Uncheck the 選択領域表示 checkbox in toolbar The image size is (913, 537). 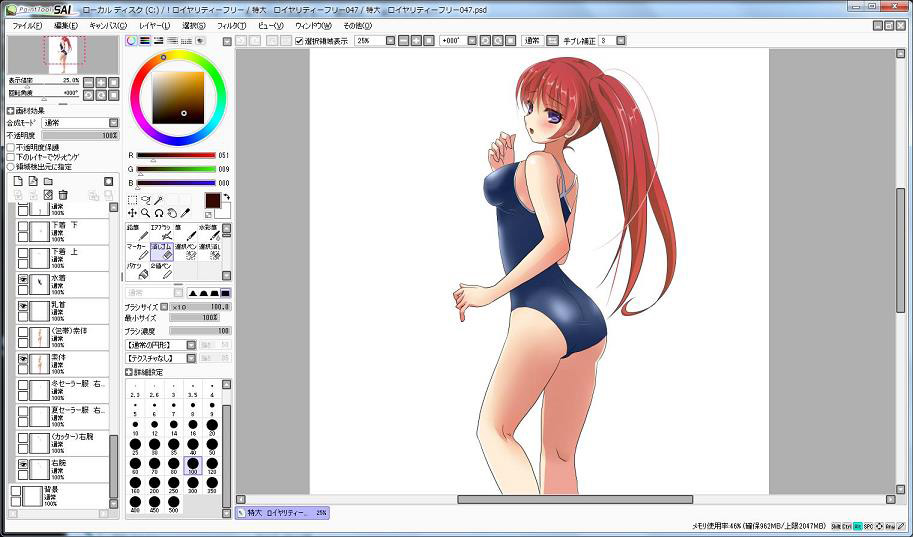299,41
